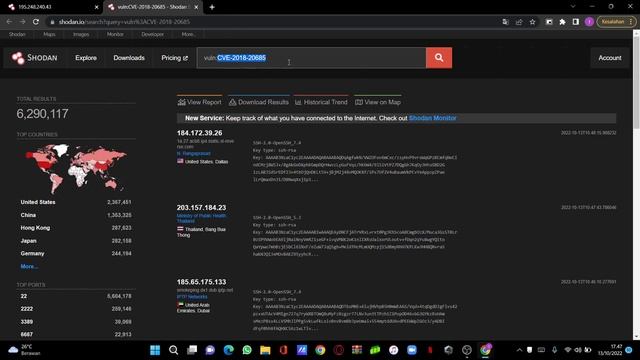Open the Downloads menu item
The image size is (640, 360).
click(x=129, y=58)
